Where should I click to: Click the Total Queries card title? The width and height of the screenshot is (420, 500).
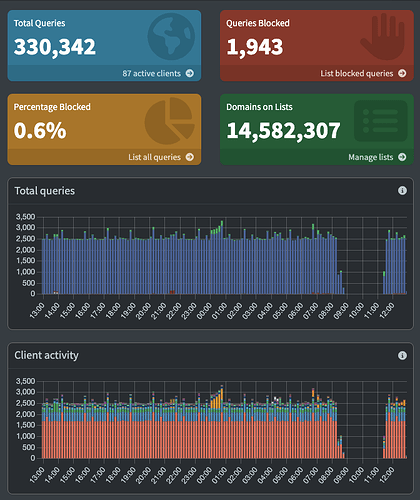[x=39, y=23]
